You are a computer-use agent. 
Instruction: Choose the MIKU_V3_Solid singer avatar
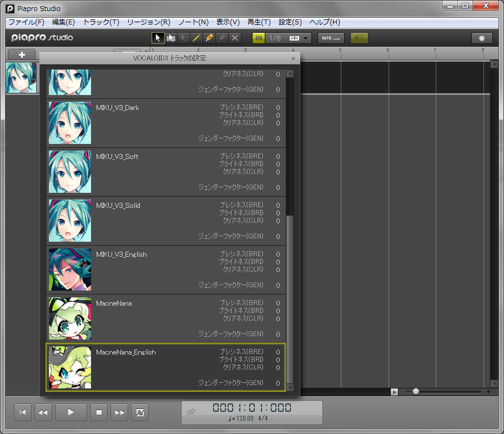tap(70, 221)
